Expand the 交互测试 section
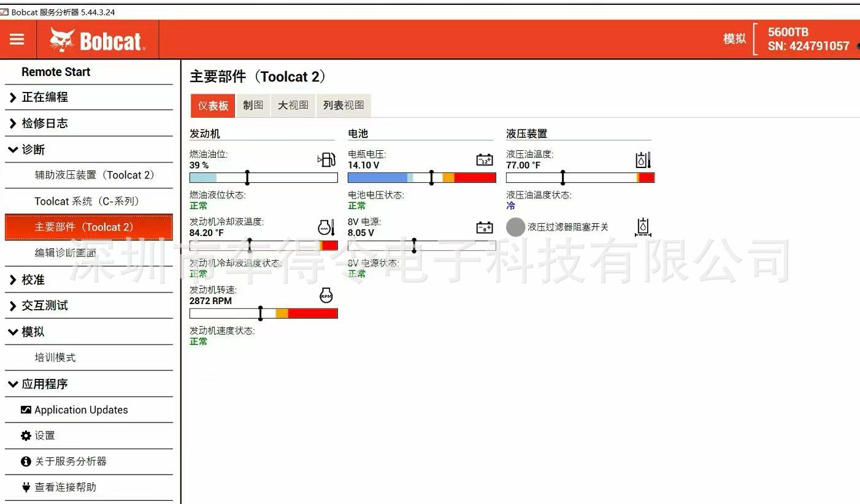 89,305
